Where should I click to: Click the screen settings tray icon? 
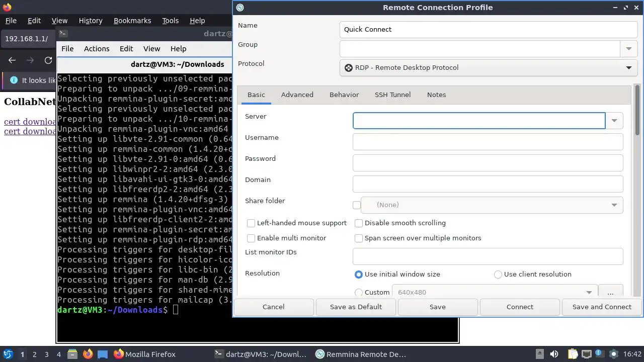[613, 354]
